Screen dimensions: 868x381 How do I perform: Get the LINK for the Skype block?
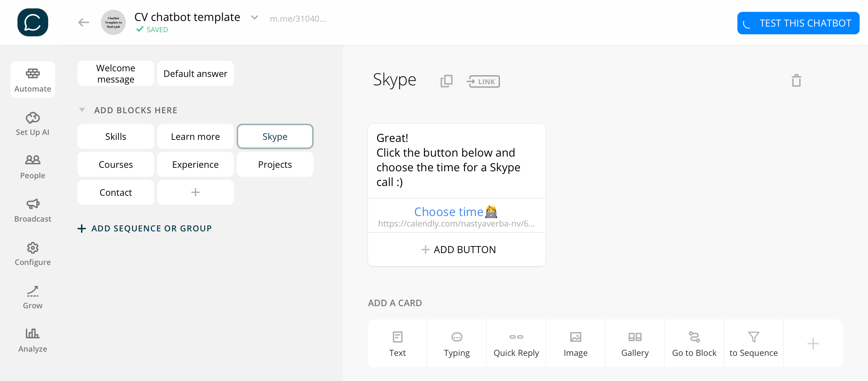(483, 81)
